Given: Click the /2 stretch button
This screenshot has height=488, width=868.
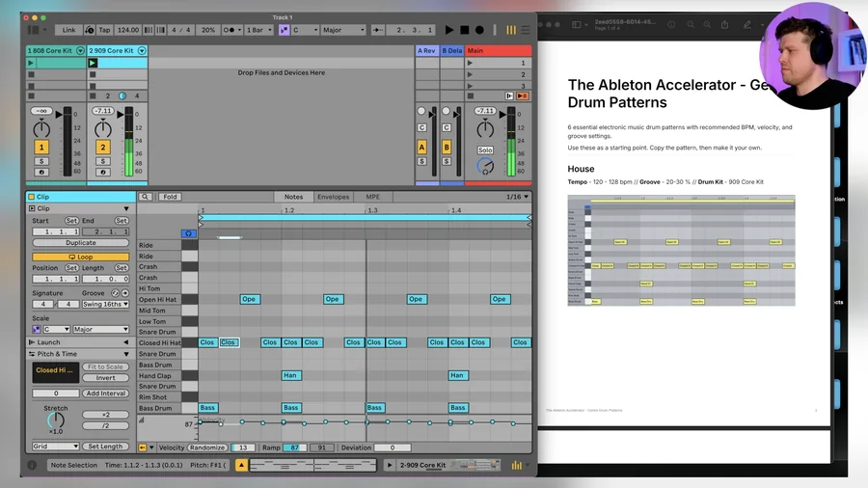Looking at the screenshot, I should [x=106, y=425].
